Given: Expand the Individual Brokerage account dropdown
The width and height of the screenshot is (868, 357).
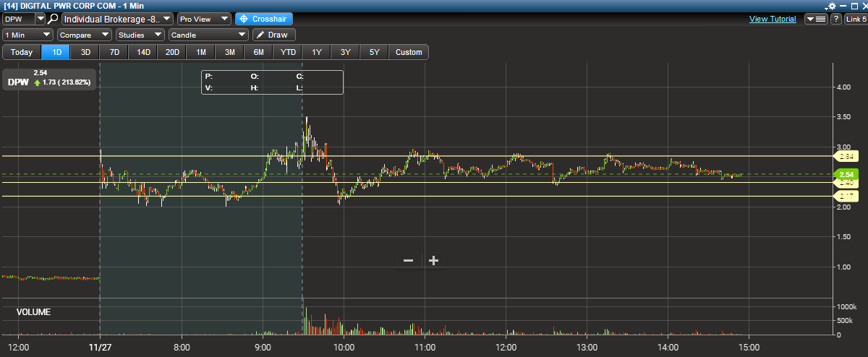Looking at the screenshot, I should point(117,19).
